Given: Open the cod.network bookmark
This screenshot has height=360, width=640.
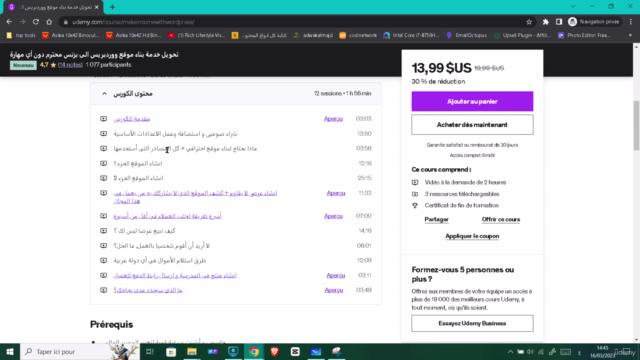Looking at the screenshot, I should pos(358,36).
